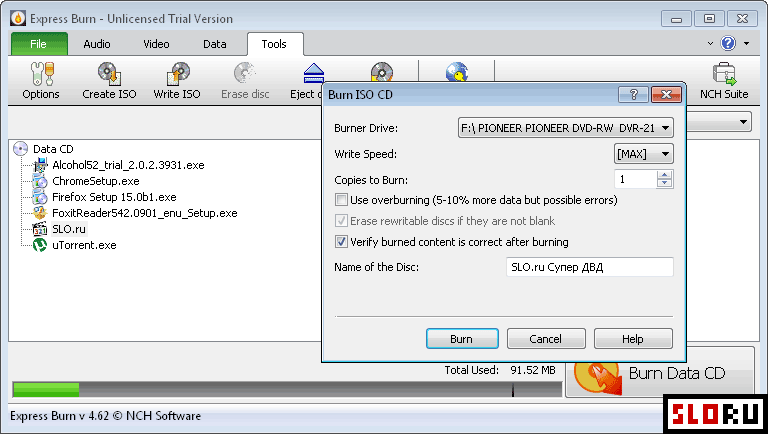This screenshot has width=768, height=434.
Task: Click the 91.52 MB total used value
Action: [533, 370]
